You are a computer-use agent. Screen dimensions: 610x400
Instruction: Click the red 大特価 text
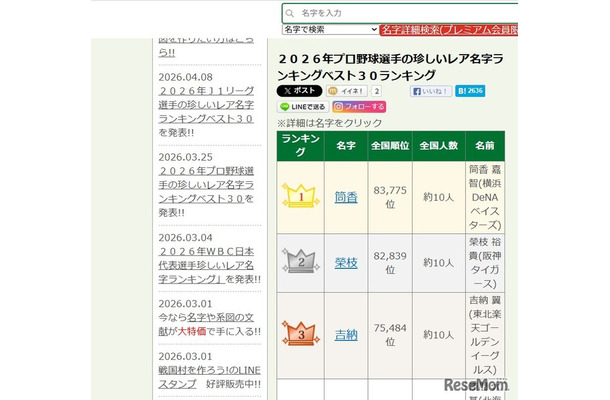tap(192, 332)
